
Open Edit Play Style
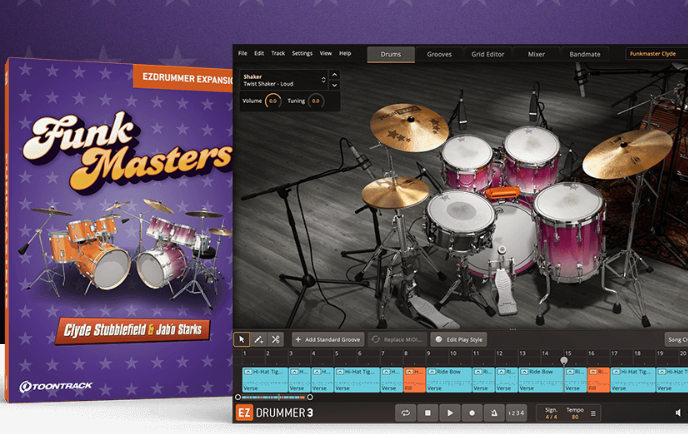point(459,339)
